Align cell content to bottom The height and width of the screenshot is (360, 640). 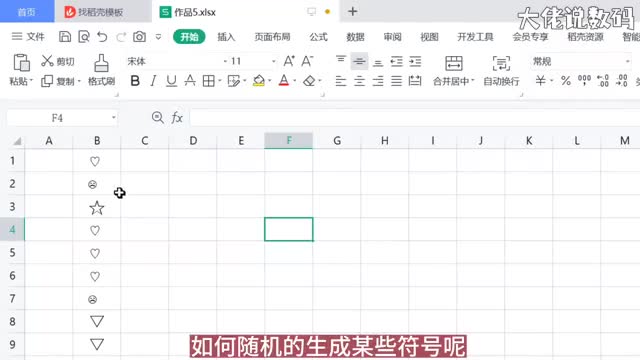pos(378,62)
